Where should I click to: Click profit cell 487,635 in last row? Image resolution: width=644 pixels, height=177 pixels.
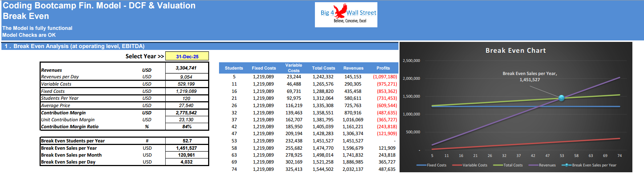pyautogui.click(x=387, y=169)
